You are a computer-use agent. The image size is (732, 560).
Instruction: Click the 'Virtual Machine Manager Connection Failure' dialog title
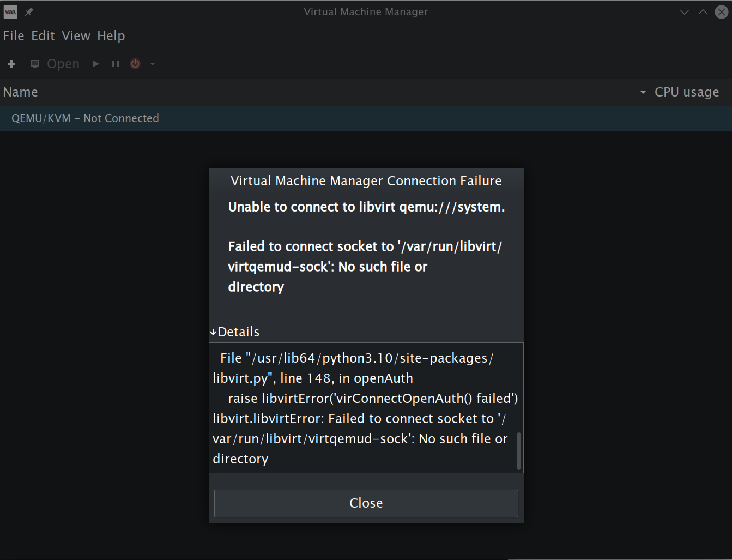click(366, 181)
